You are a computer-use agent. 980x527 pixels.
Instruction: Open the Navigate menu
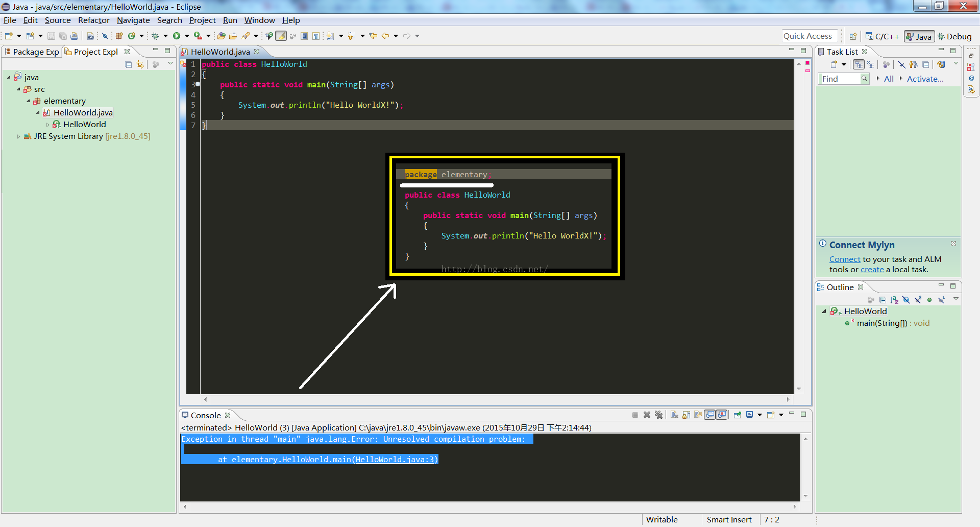coord(133,20)
